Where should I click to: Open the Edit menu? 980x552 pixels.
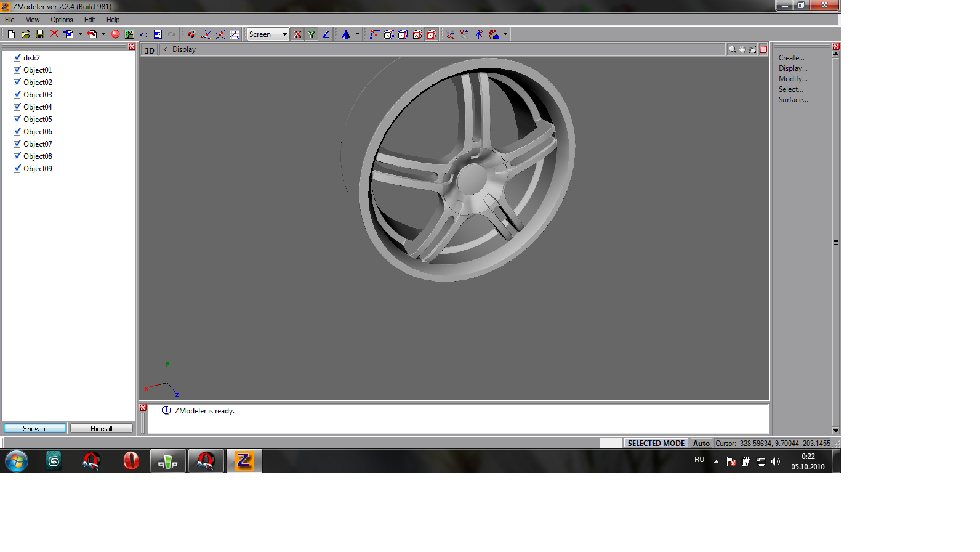[x=89, y=20]
